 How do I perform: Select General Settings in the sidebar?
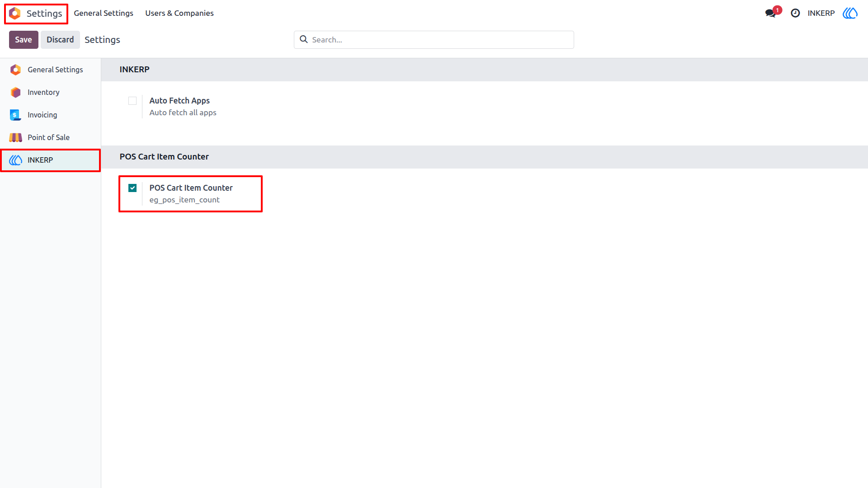coord(51,70)
